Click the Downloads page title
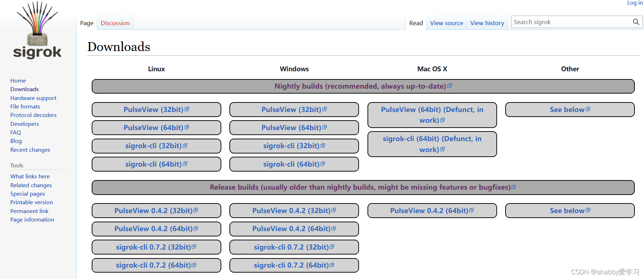This screenshot has width=644, height=279. click(119, 47)
